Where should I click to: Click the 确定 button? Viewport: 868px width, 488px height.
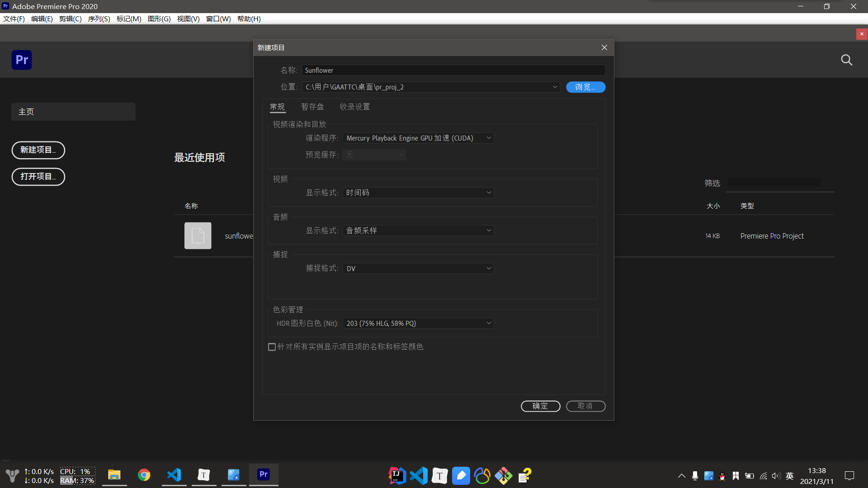pyautogui.click(x=540, y=406)
